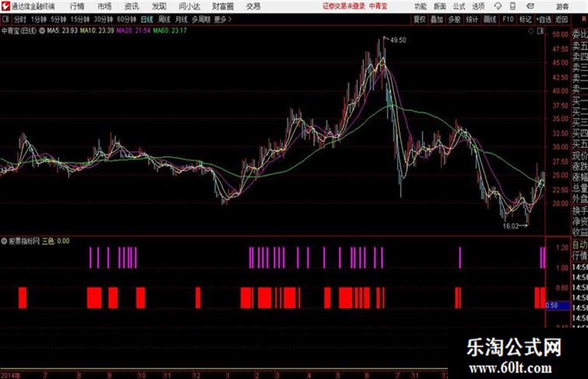Open the 交易 menu
This screenshot has height=379, width=588.
pos(253,6)
